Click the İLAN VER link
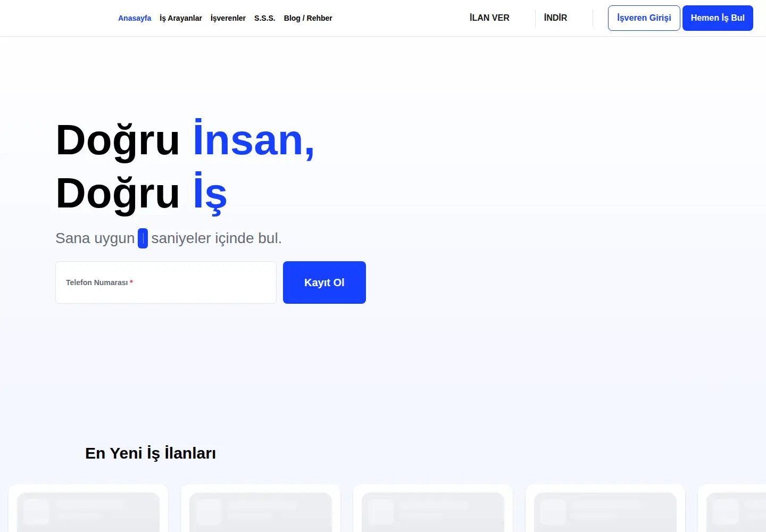This screenshot has height=532, width=766. pos(489,18)
